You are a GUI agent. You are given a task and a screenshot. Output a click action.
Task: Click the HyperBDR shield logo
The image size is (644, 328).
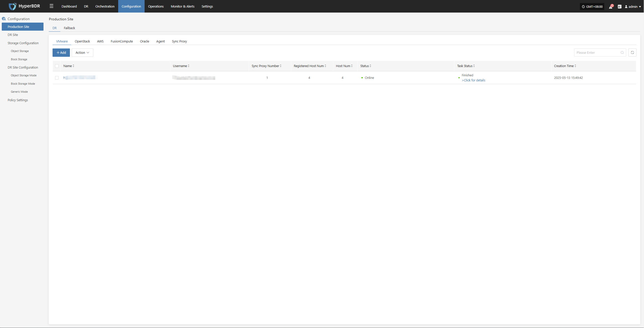[12, 6]
